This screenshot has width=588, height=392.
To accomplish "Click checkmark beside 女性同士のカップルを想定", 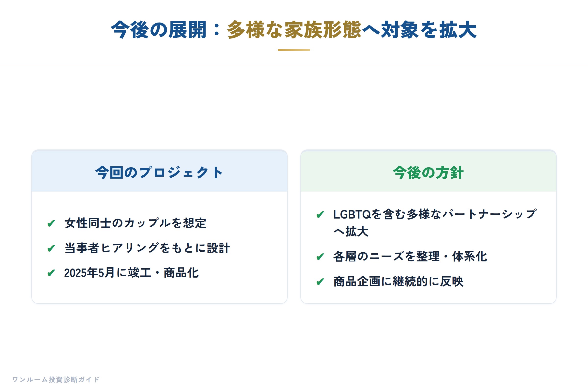I will [x=51, y=223].
